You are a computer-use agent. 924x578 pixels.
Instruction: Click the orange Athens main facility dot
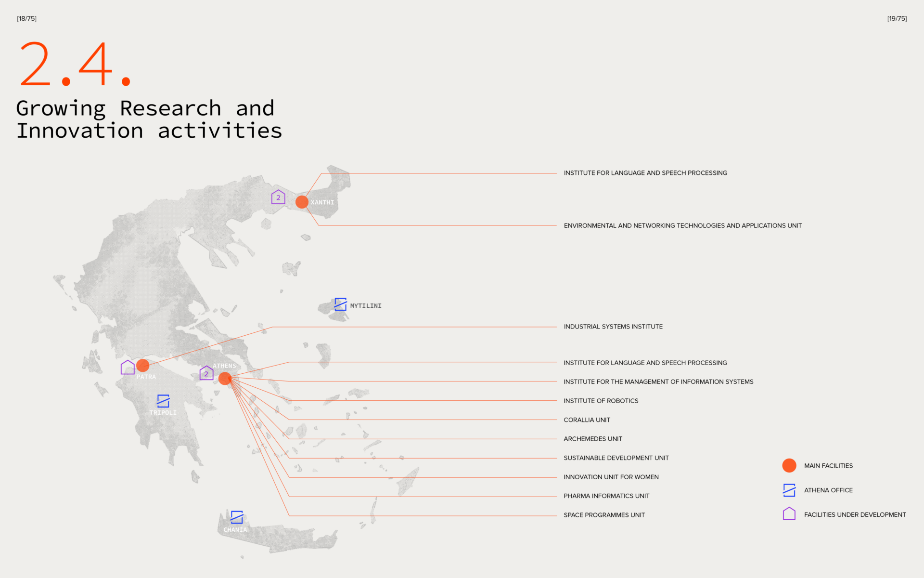[225, 378]
